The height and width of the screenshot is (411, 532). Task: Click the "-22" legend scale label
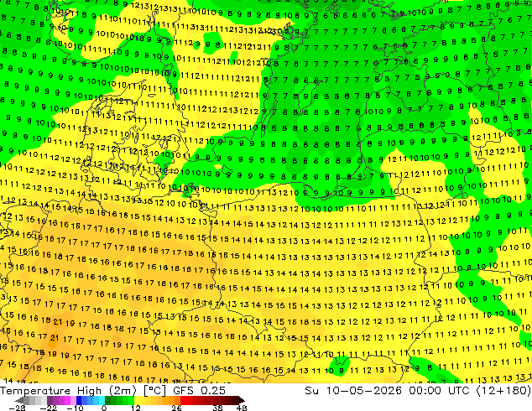tap(48, 408)
